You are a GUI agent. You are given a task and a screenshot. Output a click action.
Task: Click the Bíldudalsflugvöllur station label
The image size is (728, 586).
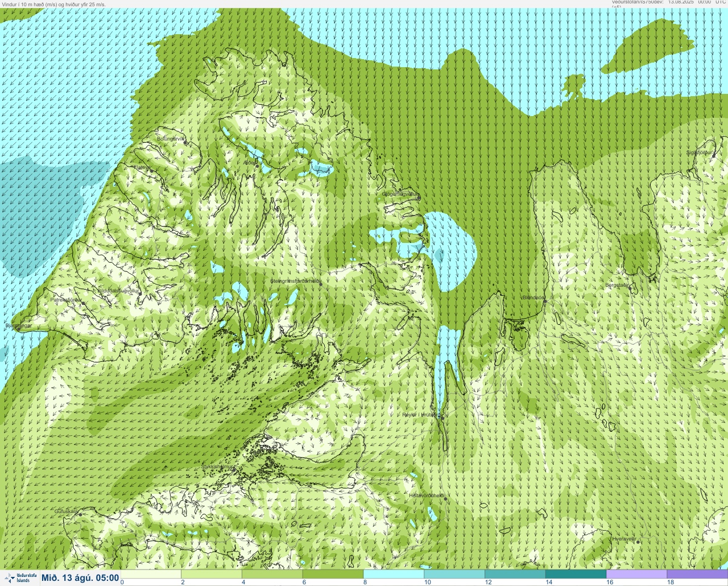(118, 290)
